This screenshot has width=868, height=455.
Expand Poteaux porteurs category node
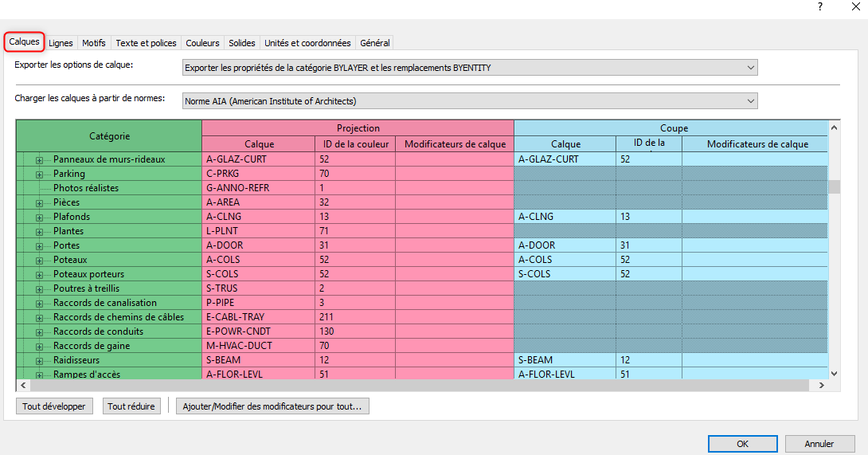pos(39,275)
